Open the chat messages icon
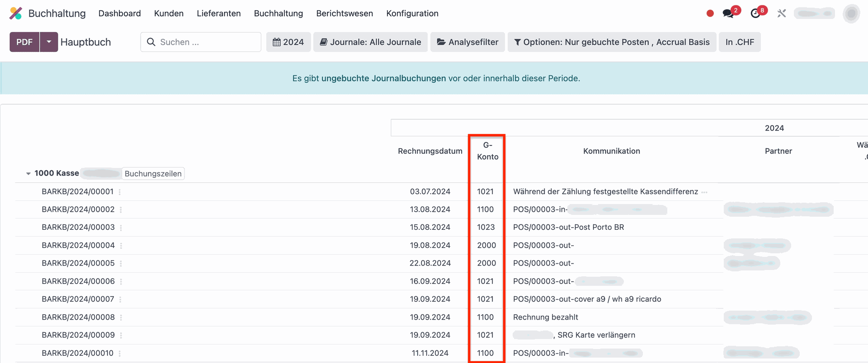Screen dimensions: 868x363 coord(728,14)
